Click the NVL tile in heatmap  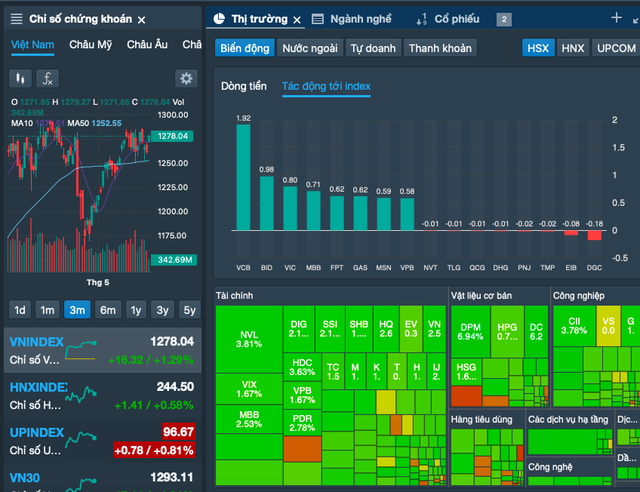pyautogui.click(x=248, y=338)
